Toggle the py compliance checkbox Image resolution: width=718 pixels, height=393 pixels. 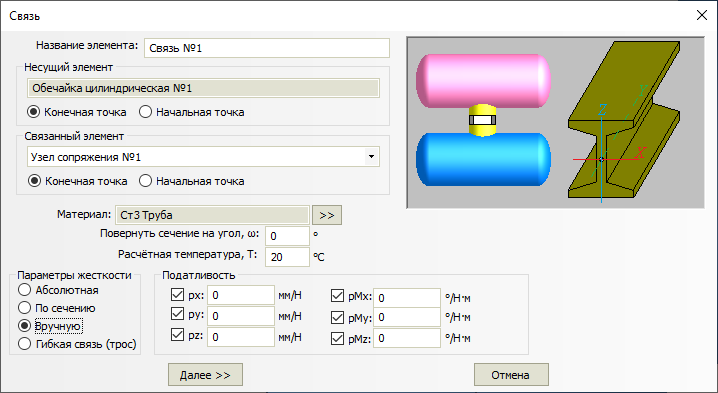point(177,314)
